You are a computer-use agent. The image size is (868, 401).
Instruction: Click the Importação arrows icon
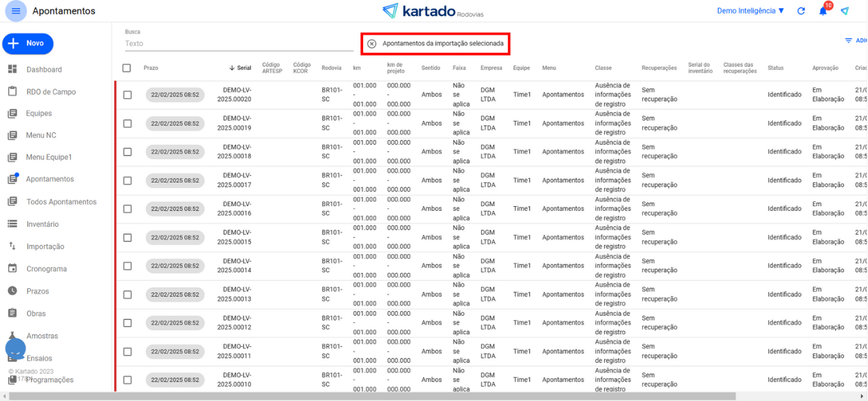pyautogui.click(x=12, y=246)
